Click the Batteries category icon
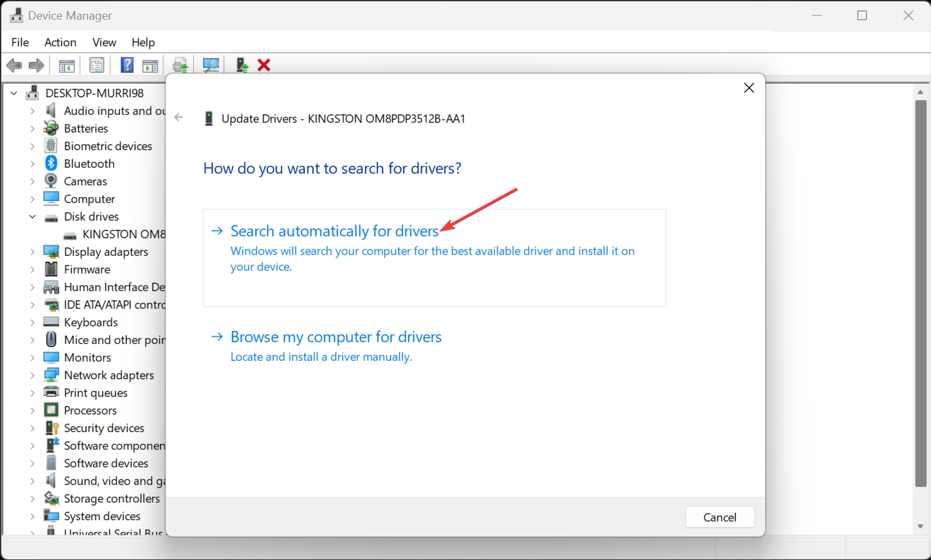Screen dimensions: 931x560 coord(51,129)
